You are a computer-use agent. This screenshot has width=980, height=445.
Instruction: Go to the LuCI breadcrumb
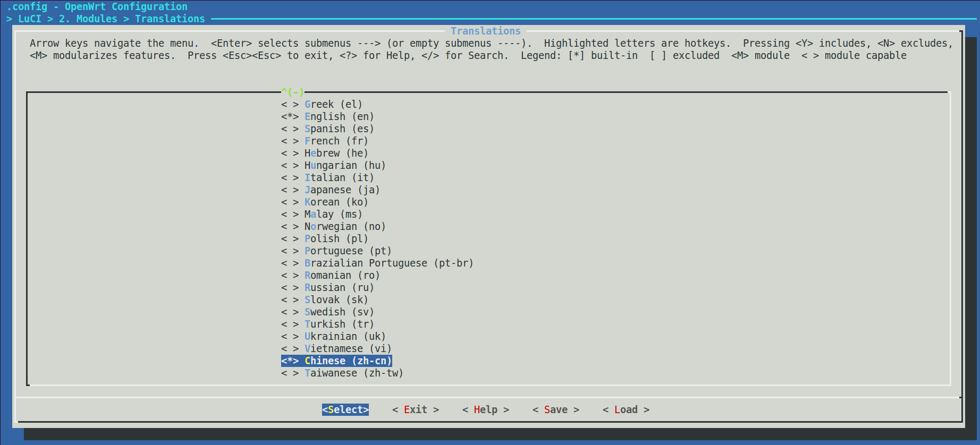(x=30, y=19)
